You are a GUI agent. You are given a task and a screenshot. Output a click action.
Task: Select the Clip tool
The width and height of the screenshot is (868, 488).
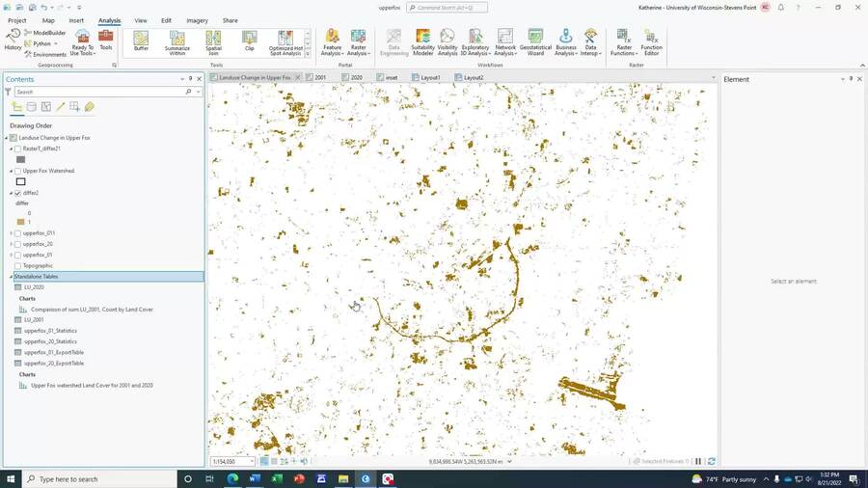[x=250, y=41]
